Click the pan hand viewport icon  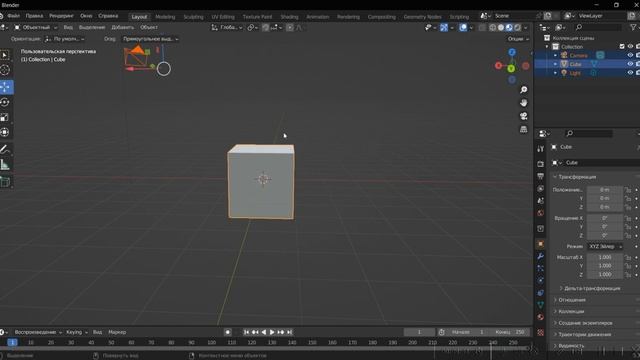point(524,103)
